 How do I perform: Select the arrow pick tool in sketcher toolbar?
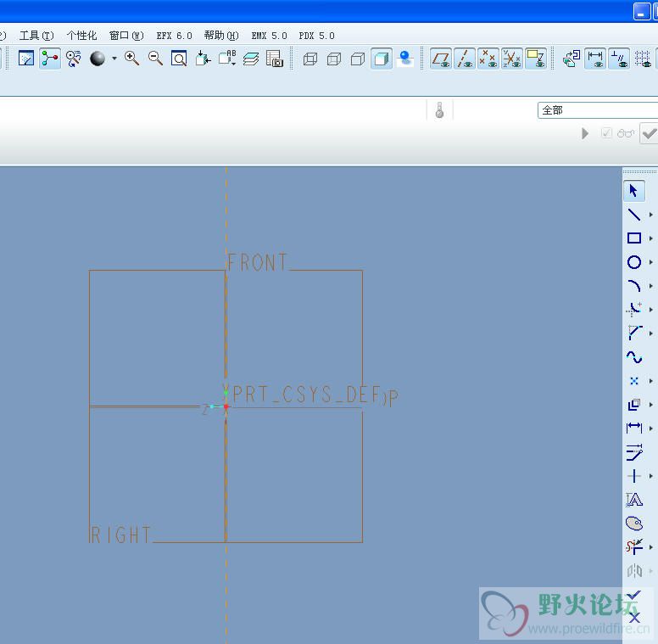point(633,191)
